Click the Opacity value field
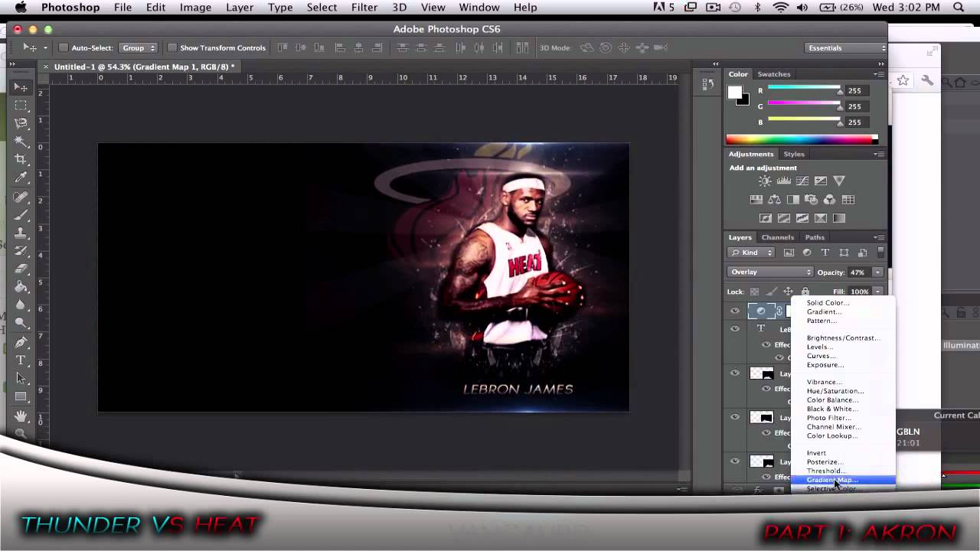980x551 pixels. pyautogui.click(x=858, y=272)
